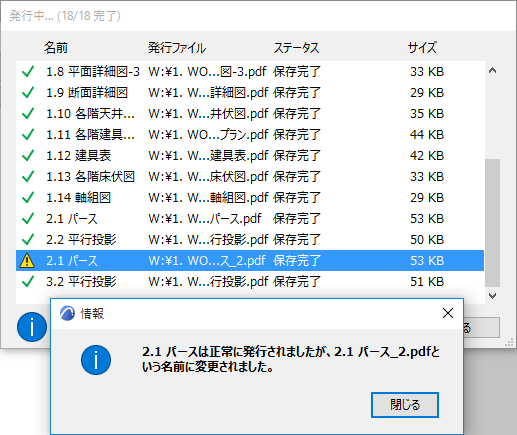Click the file path W:¥1. W…パース.pdf
This screenshot has width=517, height=435.
click(x=205, y=218)
